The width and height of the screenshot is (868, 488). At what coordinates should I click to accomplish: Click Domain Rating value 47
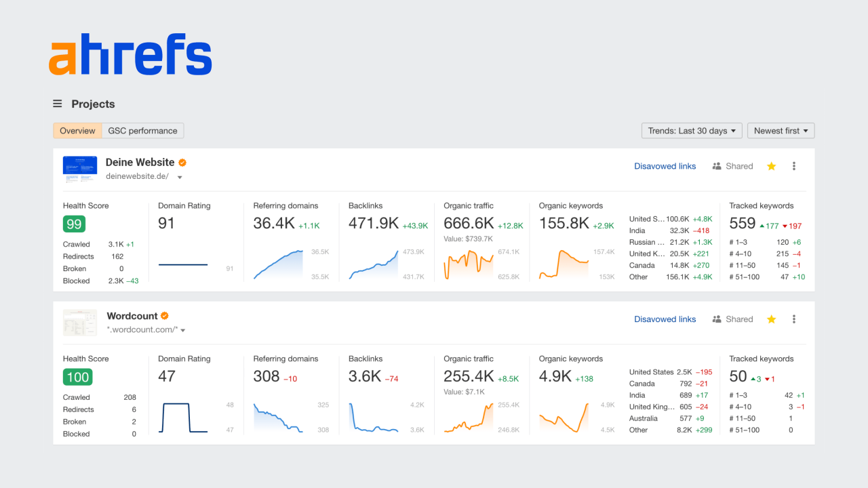(x=167, y=376)
